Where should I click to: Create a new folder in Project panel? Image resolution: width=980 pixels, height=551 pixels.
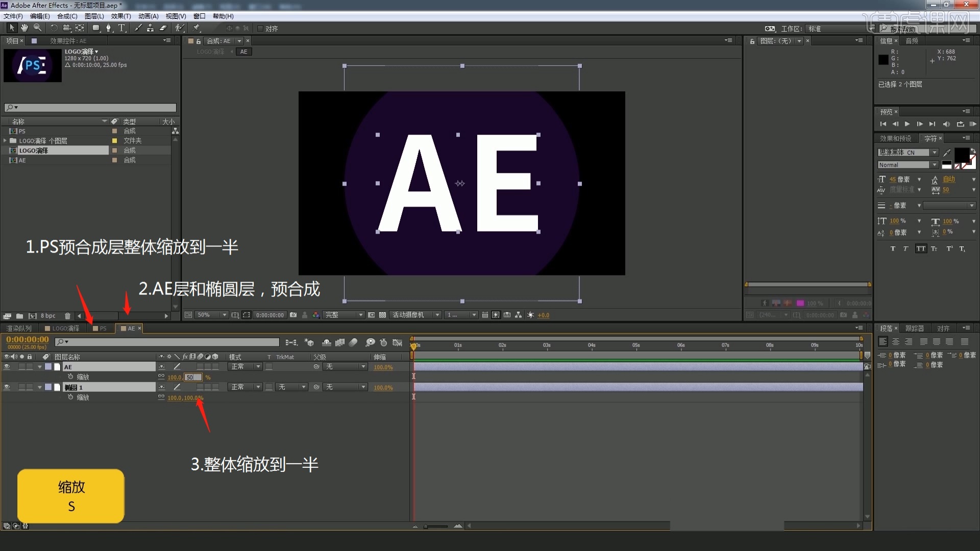coord(19,316)
